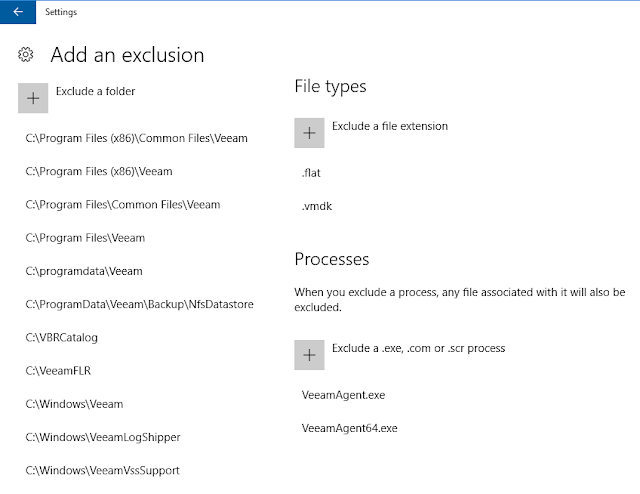The height and width of the screenshot is (494, 640).
Task: Select the .vmdk file type exclusion
Action: tap(316, 206)
